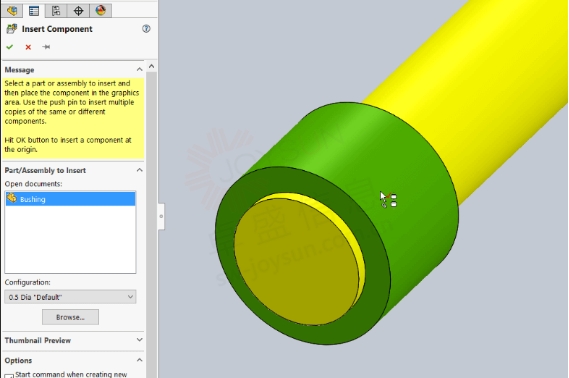The image size is (569, 378).
Task: Collapse the Message section
Action: point(139,69)
